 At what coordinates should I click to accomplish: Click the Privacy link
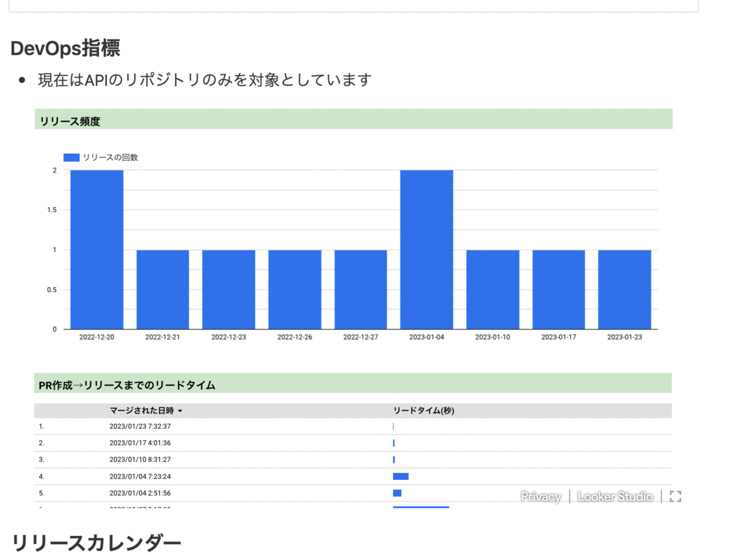coord(541,497)
